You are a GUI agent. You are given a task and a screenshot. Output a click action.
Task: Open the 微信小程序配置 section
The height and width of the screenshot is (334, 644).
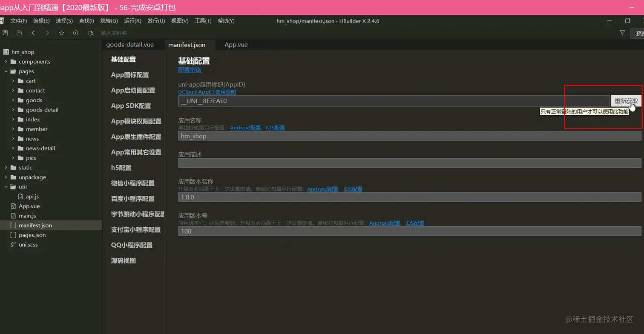point(133,183)
